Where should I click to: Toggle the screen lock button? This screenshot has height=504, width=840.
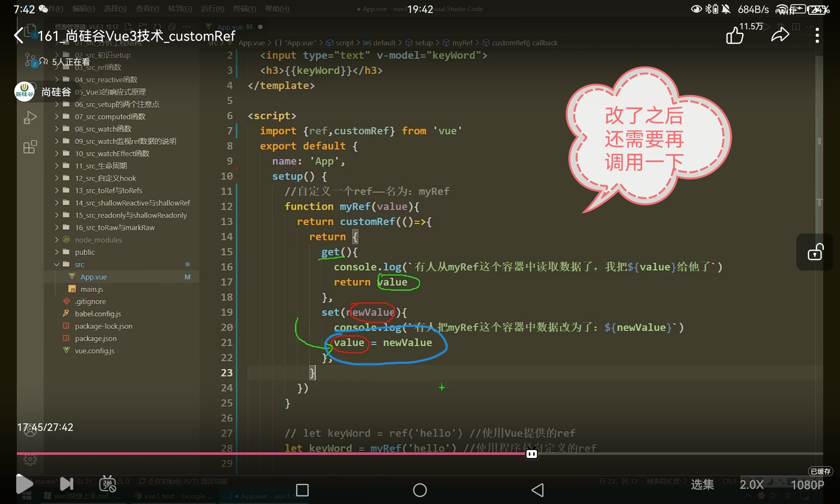click(815, 252)
